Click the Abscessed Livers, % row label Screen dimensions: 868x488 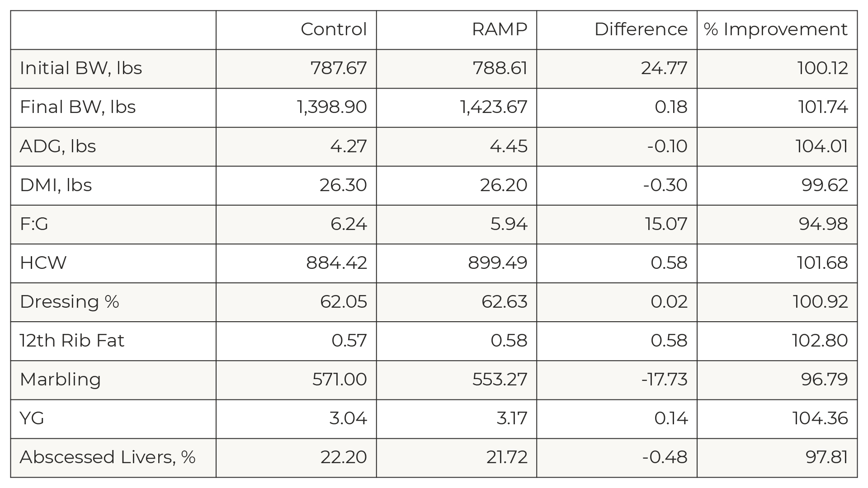[108, 457]
